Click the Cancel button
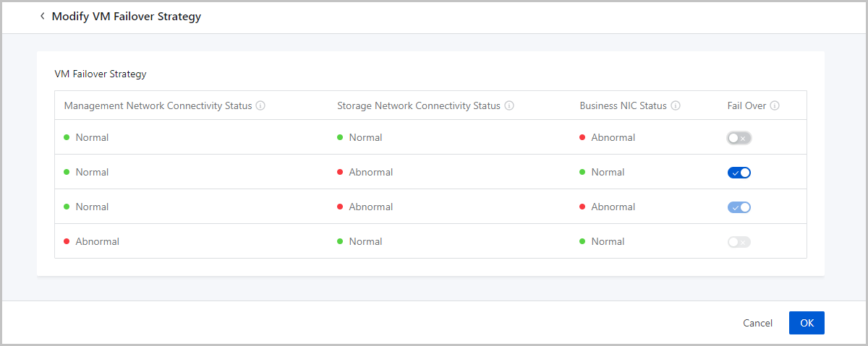 757,323
